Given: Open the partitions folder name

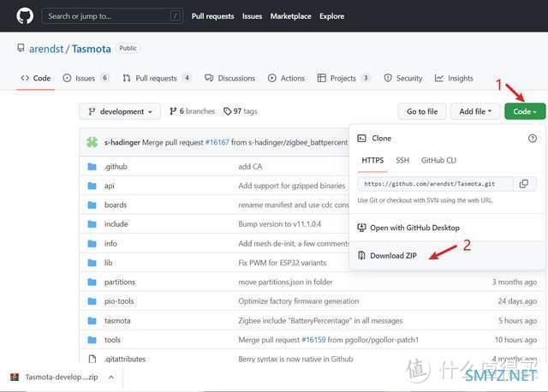Looking at the screenshot, I should point(120,282).
